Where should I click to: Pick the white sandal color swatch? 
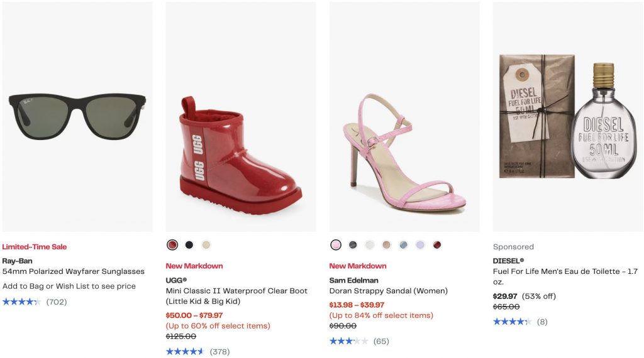tap(370, 245)
